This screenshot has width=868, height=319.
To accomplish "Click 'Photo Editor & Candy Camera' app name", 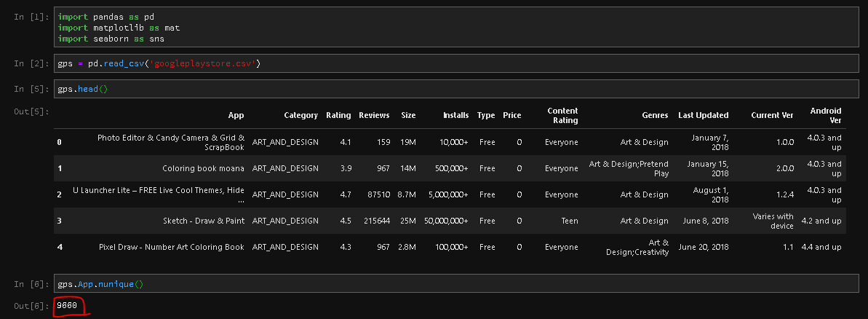I will point(171,142).
